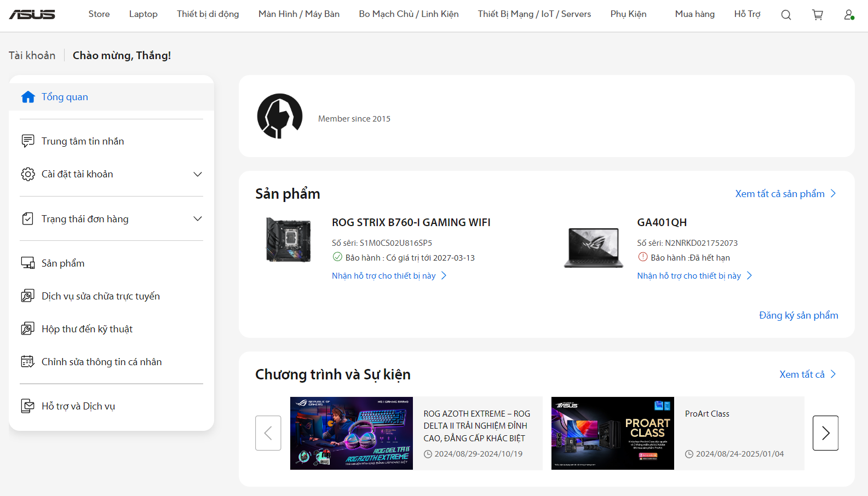Click ROG STRIX B760-I GAMING WIFI title
The height and width of the screenshot is (496, 868).
click(411, 223)
